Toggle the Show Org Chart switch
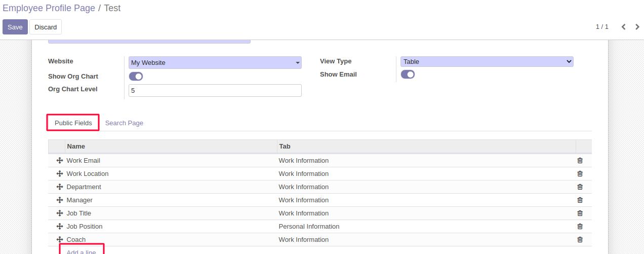 (x=136, y=77)
